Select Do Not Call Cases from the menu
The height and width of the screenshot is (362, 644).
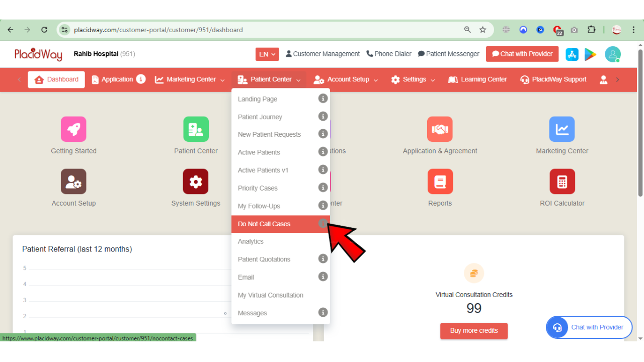point(264,224)
